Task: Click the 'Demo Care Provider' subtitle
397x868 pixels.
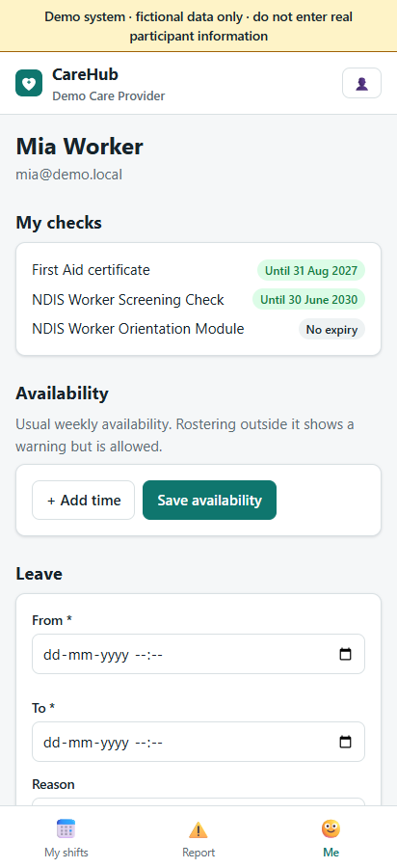Action: (108, 96)
